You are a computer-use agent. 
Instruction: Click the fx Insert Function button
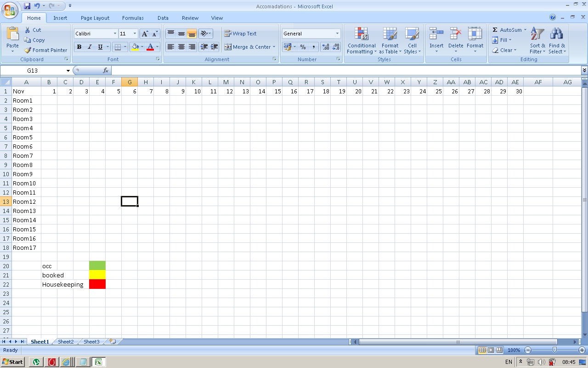106,70
